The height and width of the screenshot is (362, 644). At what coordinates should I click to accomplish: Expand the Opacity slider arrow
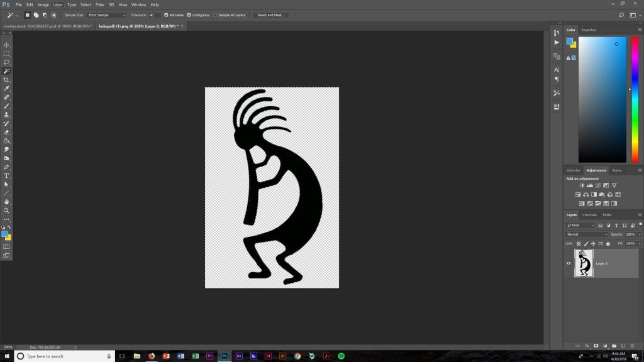(640, 234)
